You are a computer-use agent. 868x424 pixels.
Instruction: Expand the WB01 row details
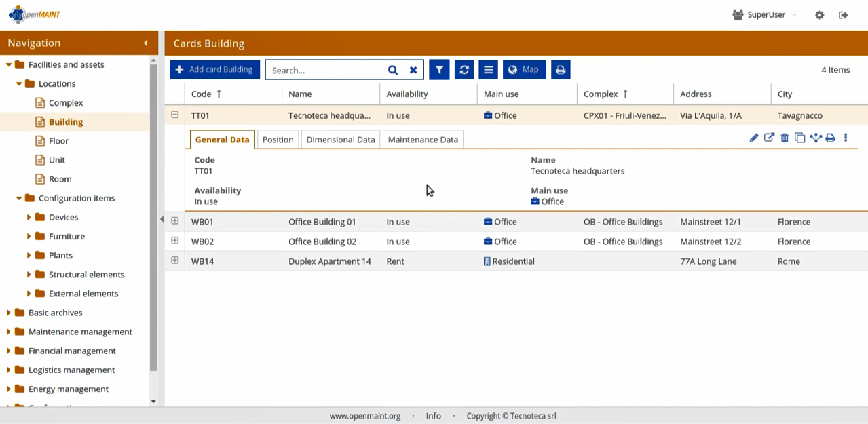click(x=175, y=221)
